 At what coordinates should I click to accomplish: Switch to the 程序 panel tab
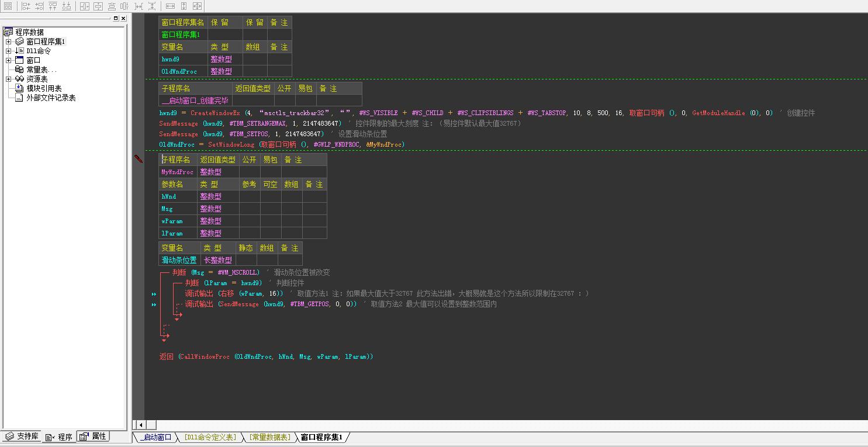[x=60, y=436]
